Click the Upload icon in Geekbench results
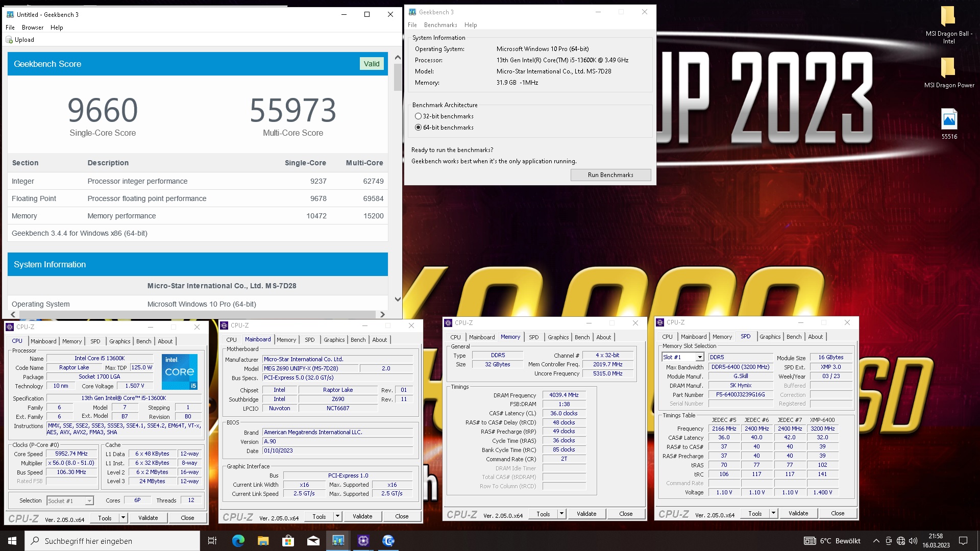Viewport: 980px width, 551px height. pyautogui.click(x=9, y=40)
